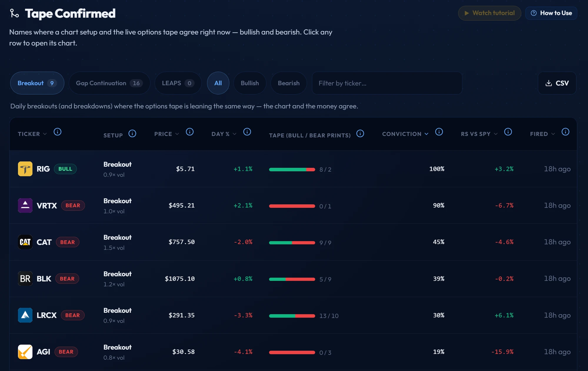Click the BULL badge on RIG row
The height and width of the screenshot is (371, 588).
pyautogui.click(x=65, y=169)
